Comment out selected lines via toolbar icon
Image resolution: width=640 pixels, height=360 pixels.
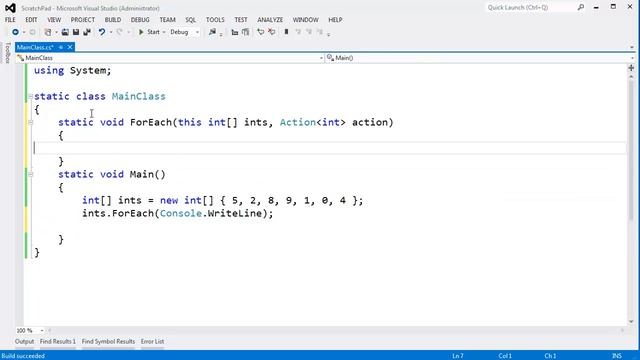point(260,32)
